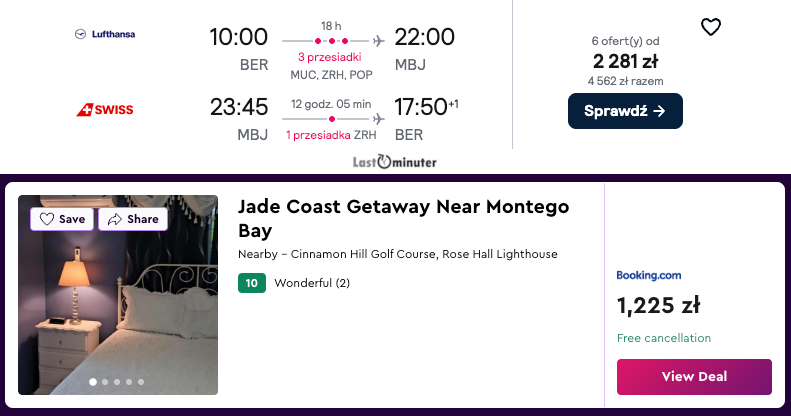Click the 1 przesiadka ZRH label
Screen dimensions: 791x416
pyautogui.click(x=331, y=135)
